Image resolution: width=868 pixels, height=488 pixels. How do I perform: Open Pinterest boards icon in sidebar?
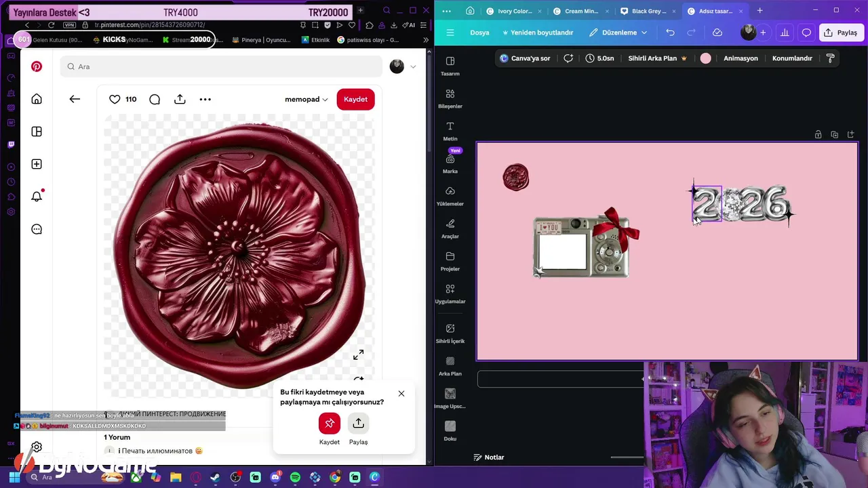click(x=37, y=131)
